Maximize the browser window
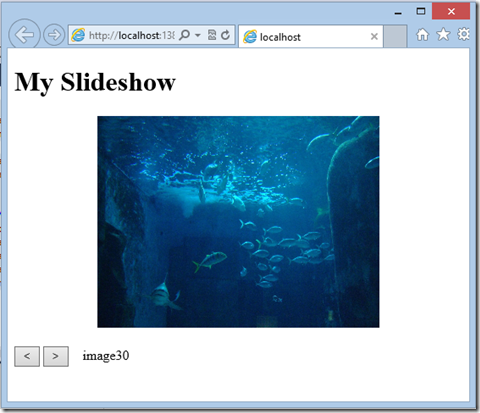Image resolution: width=480 pixels, height=413 pixels. click(421, 12)
